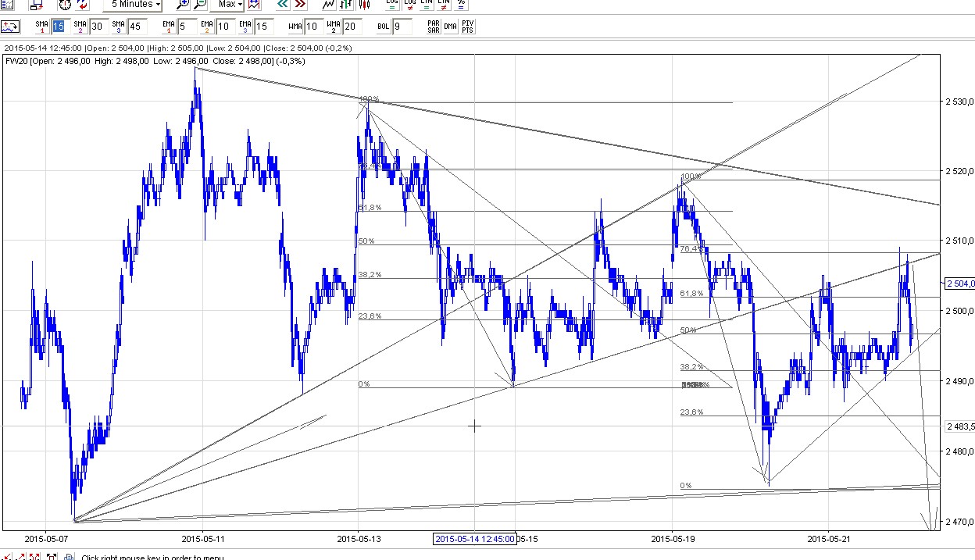Screen dimensions: 975x560
Task: Click the zoom in magnifier icon
Action: [183, 4]
